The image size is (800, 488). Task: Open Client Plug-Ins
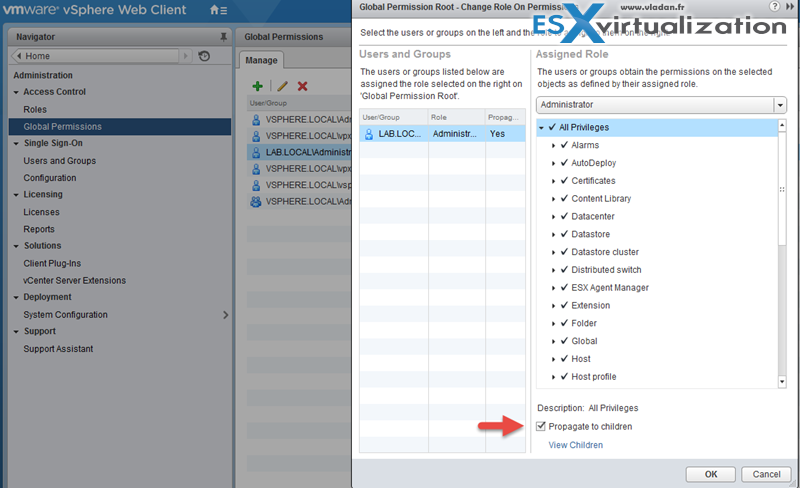point(52,263)
